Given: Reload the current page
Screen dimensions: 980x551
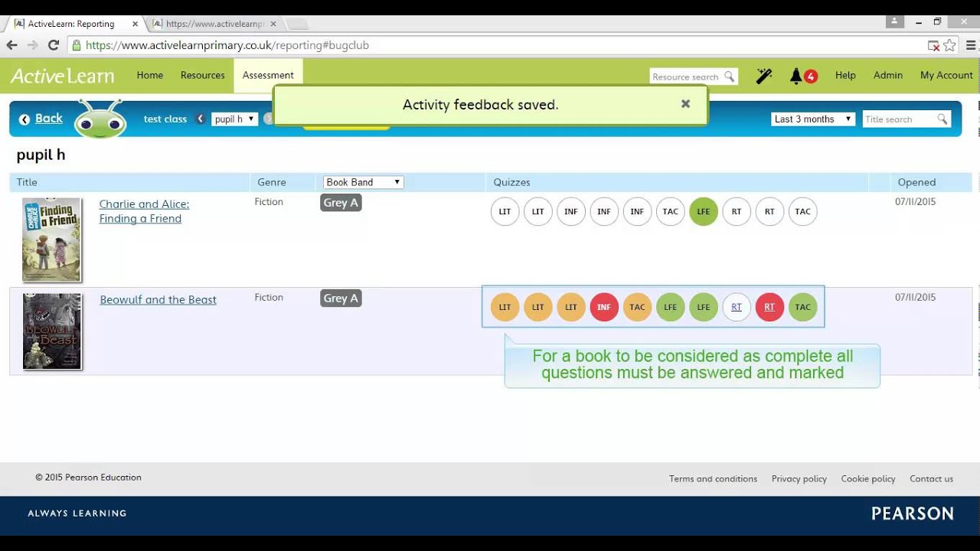Looking at the screenshot, I should pos(54,45).
